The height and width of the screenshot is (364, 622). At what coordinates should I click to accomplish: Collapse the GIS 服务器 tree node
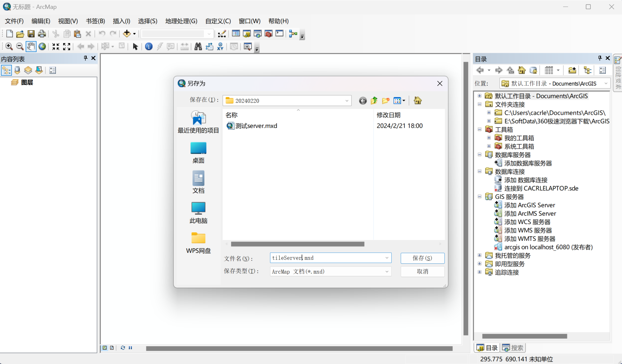point(479,196)
